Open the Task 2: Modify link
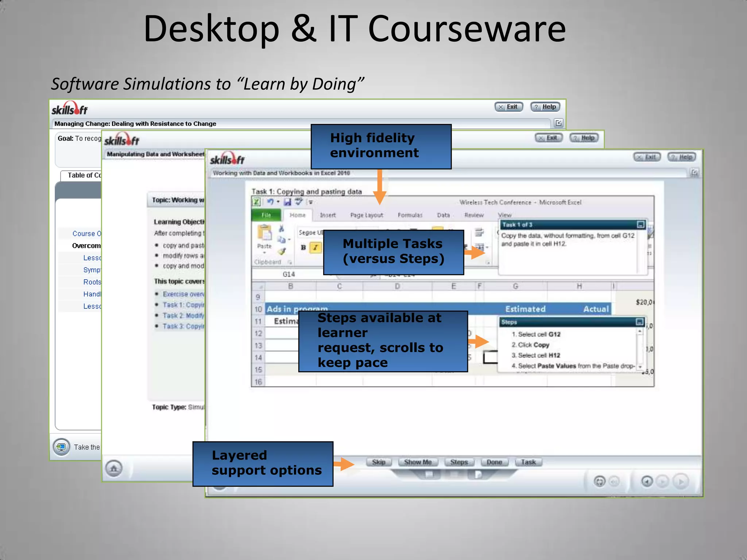 (x=183, y=316)
